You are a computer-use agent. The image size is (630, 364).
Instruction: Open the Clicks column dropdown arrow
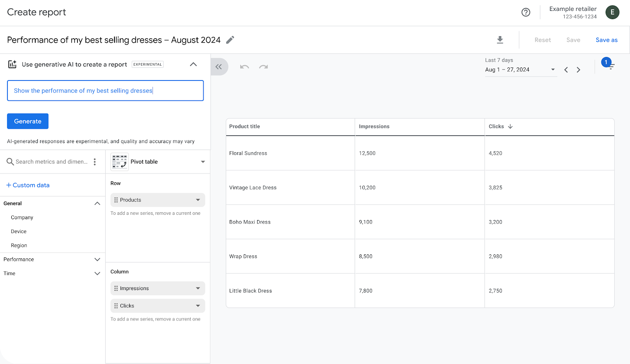(x=198, y=306)
